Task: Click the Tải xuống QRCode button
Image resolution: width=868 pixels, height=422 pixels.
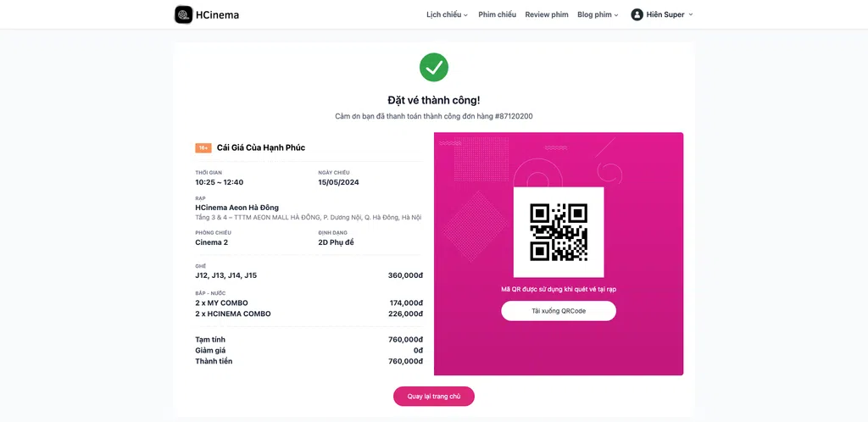Action: click(559, 311)
